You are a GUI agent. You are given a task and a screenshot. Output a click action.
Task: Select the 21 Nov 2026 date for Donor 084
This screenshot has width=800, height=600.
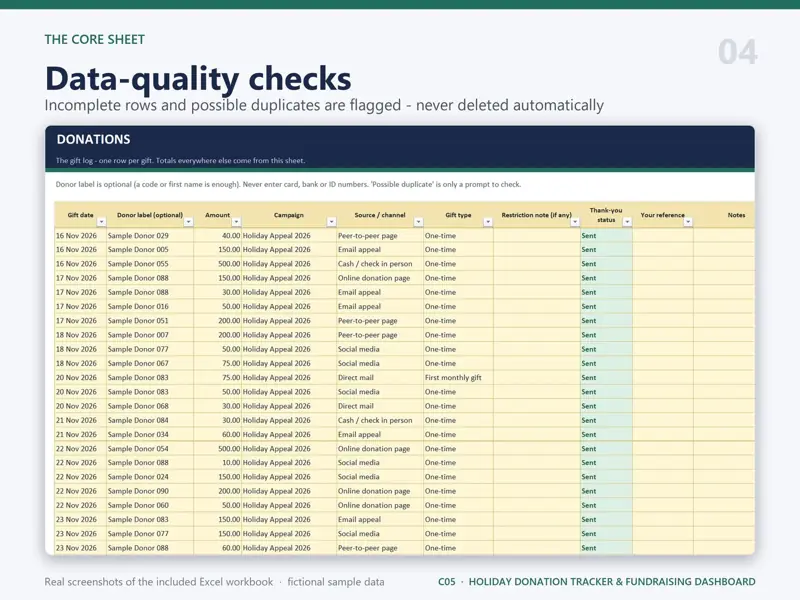[x=81, y=420]
